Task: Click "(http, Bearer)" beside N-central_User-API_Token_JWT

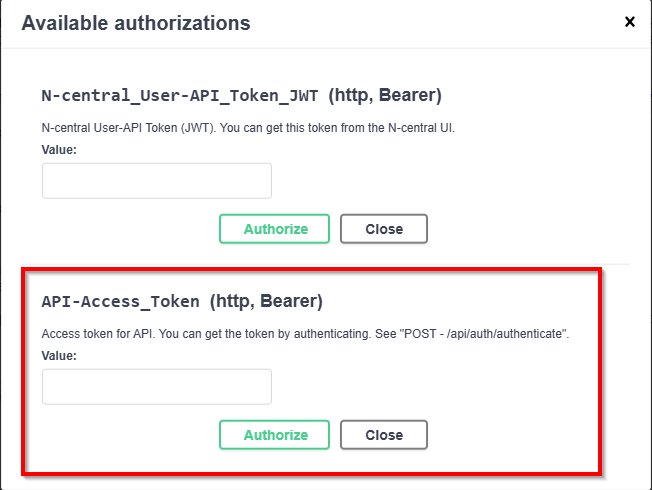Action: click(x=384, y=96)
